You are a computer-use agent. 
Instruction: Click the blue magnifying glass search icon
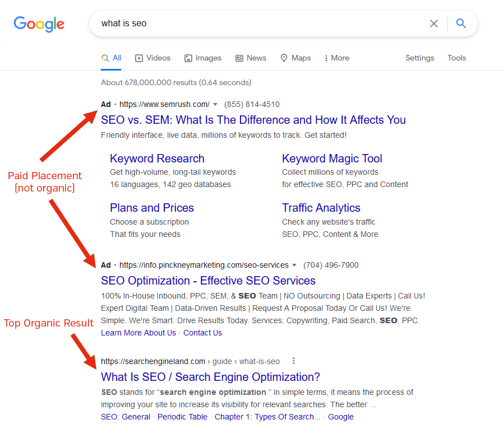[x=461, y=23]
